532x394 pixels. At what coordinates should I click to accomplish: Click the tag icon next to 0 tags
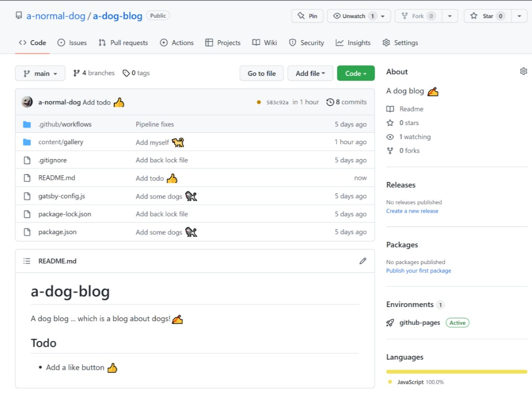(126, 73)
